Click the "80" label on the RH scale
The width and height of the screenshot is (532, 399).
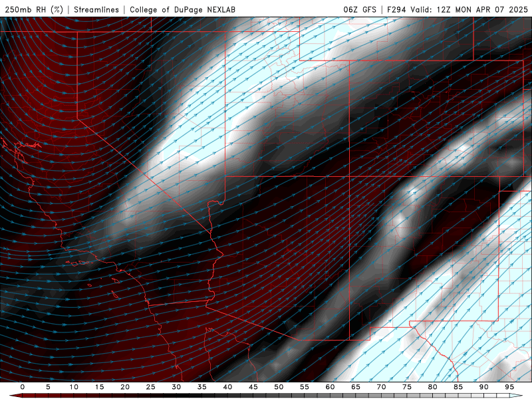click(432, 387)
